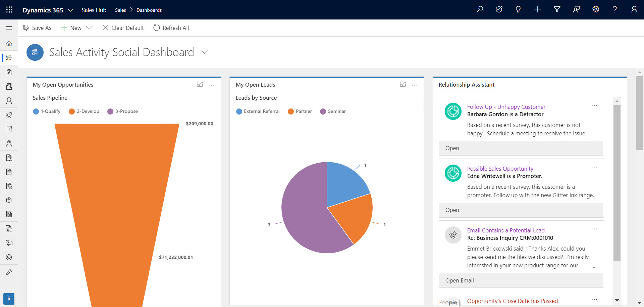Open the user account profile icon
644x307 pixels.
(634, 9)
